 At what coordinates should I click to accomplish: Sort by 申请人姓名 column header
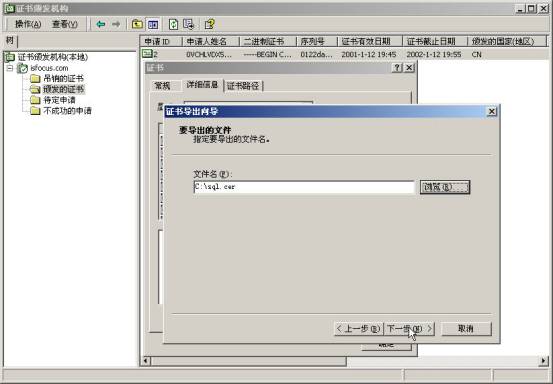click(211, 41)
